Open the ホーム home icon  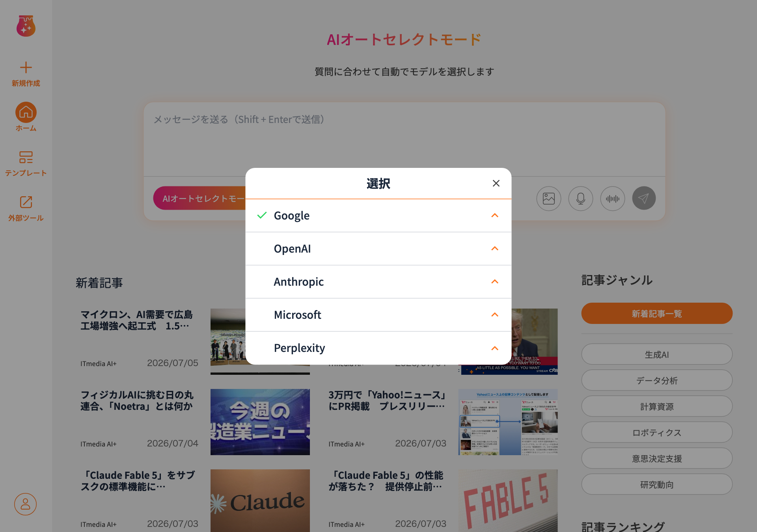pos(26,113)
